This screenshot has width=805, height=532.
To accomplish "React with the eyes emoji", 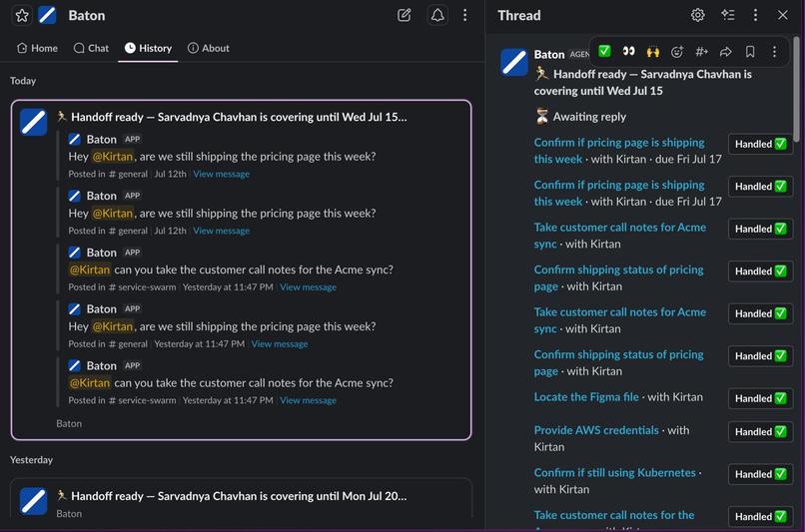I will pos(628,51).
